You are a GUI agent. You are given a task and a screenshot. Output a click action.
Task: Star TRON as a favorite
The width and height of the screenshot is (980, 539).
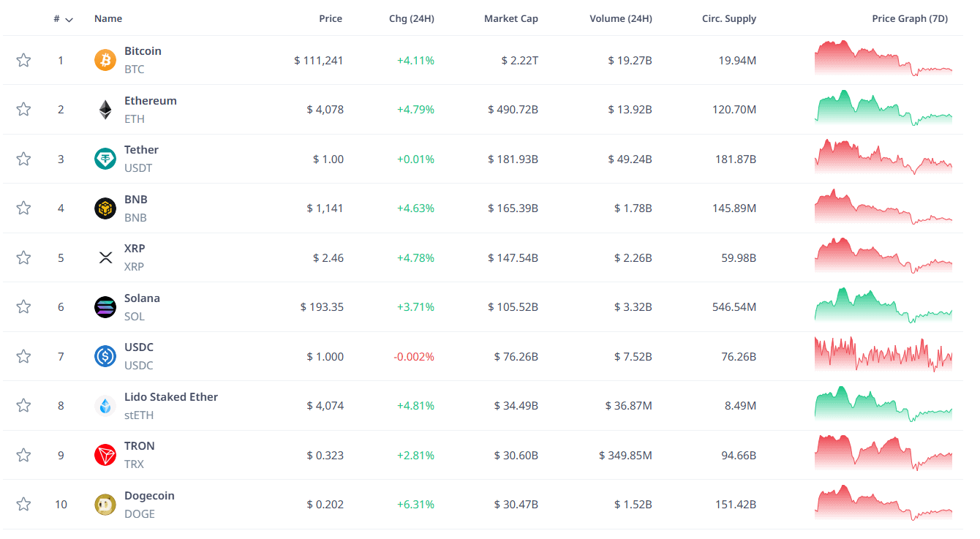tap(23, 455)
